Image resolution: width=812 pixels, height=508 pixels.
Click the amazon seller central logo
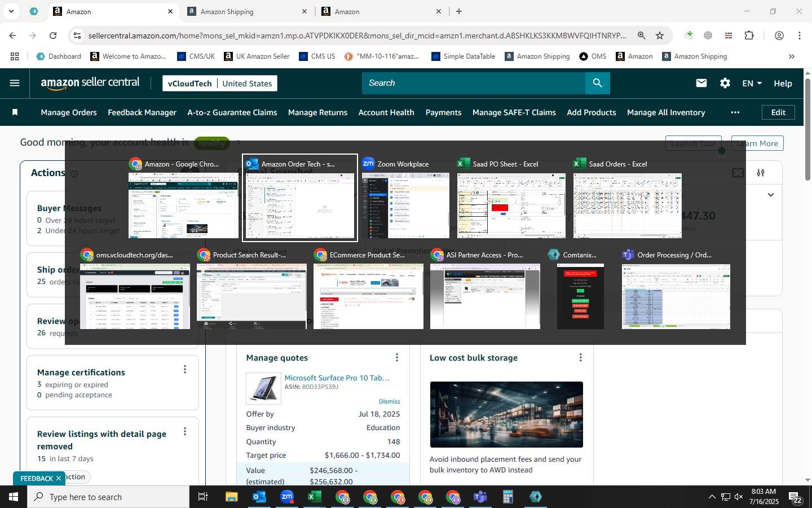[x=90, y=83]
